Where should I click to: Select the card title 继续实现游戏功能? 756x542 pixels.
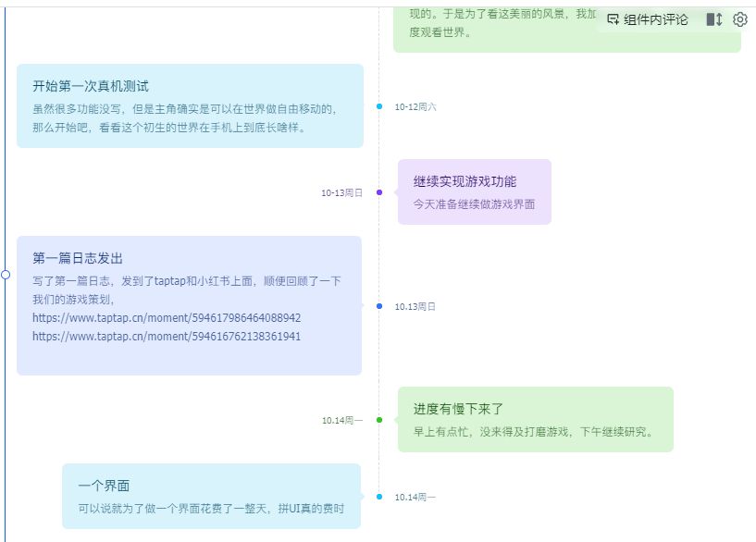point(465,181)
